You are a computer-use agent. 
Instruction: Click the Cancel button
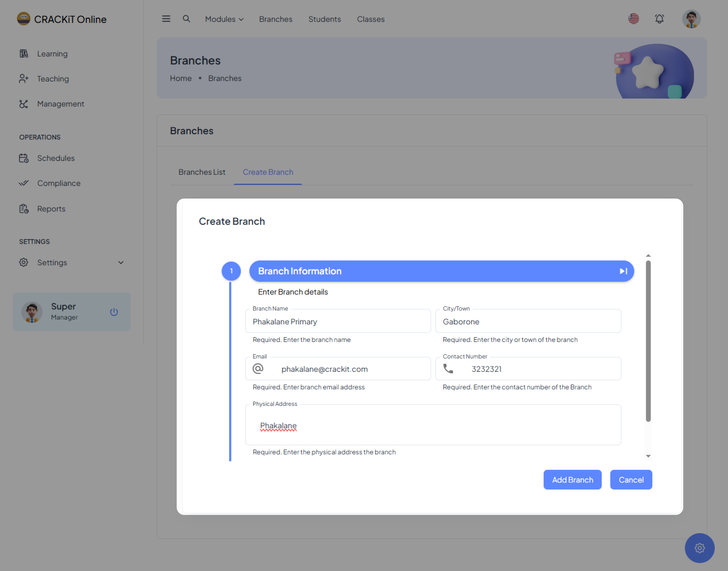coord(631,480)
